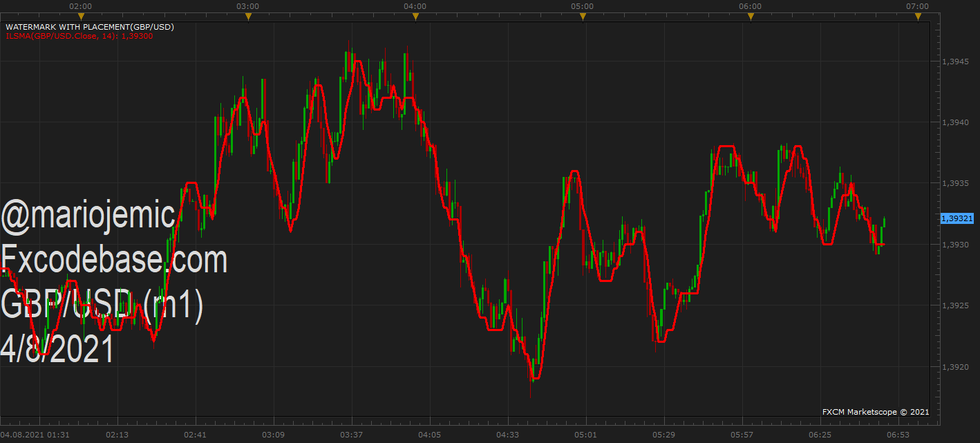Click the 04:00 hour marker triangle
Image resolution: width=980 pixels, height=443 pixels.
click(x=415, y=16)
